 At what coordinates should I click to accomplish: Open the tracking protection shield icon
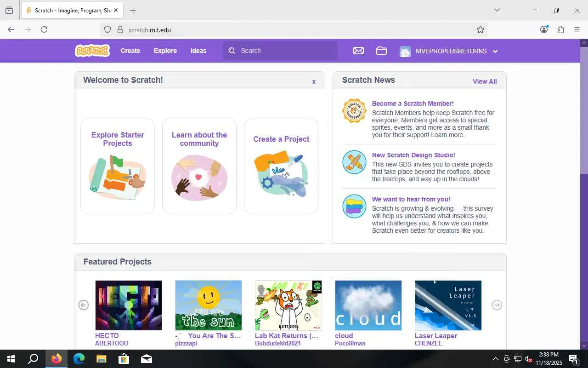[107, 30]
